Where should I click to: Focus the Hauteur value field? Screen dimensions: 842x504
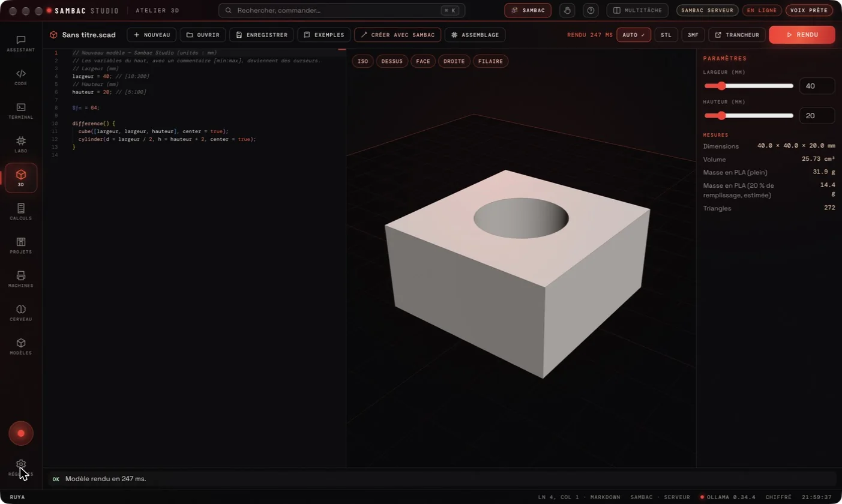point(817,115)
